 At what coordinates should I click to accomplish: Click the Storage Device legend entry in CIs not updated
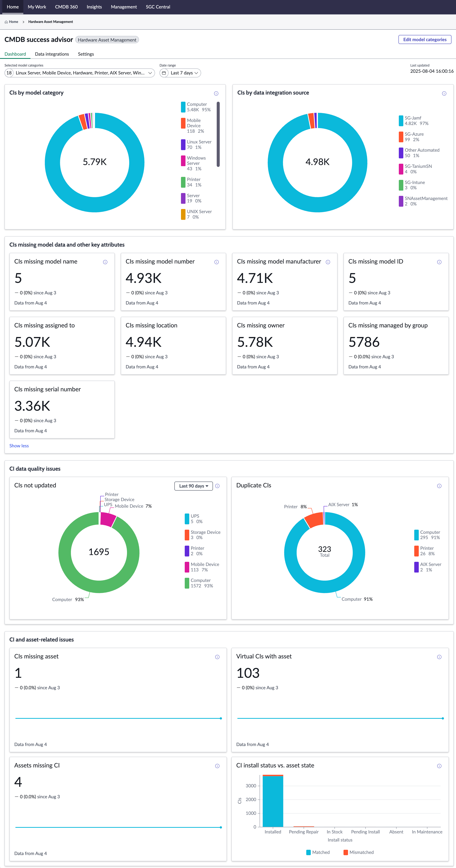(x=203, y=535)
